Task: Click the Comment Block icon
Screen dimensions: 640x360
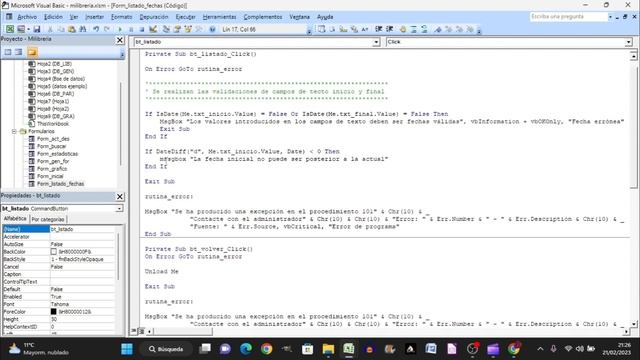Action: pyautogui.click(x=413, y=29)
